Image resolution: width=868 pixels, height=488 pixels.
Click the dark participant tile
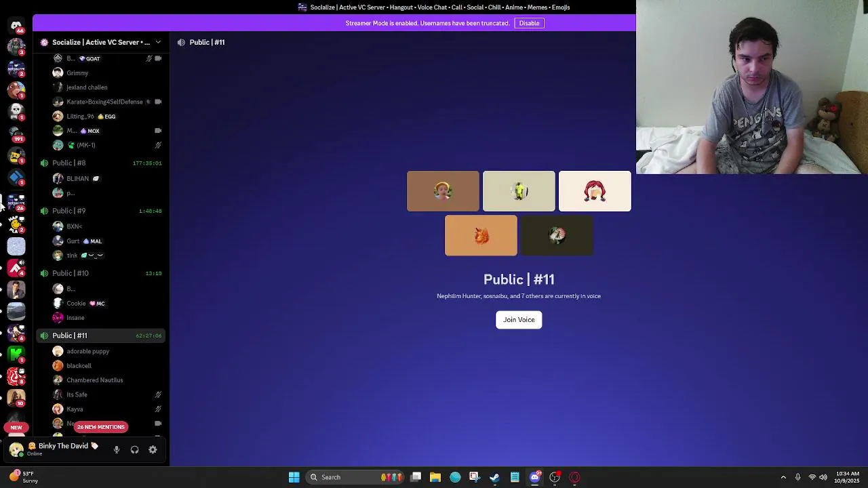click(x=557, y=235)
